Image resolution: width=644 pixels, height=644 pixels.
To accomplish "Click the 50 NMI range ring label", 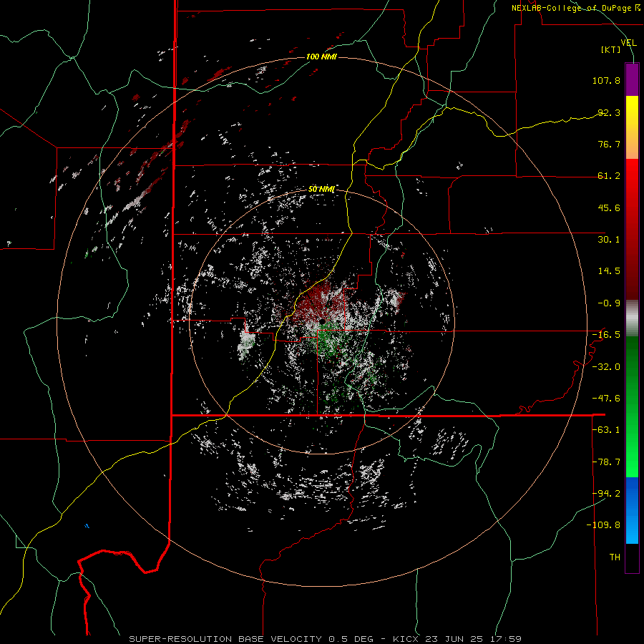I will [x=321, y=190].
